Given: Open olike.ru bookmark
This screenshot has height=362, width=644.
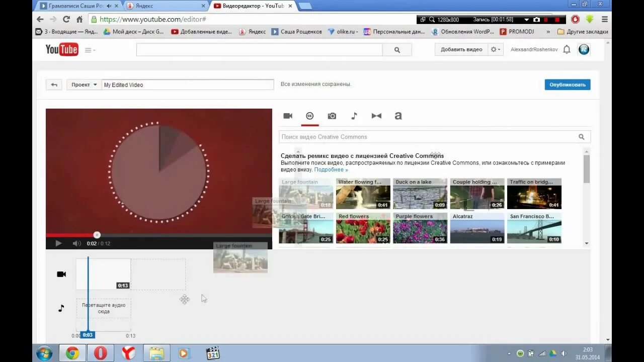Looking at the screenshot, I should (x=343, y=32).
